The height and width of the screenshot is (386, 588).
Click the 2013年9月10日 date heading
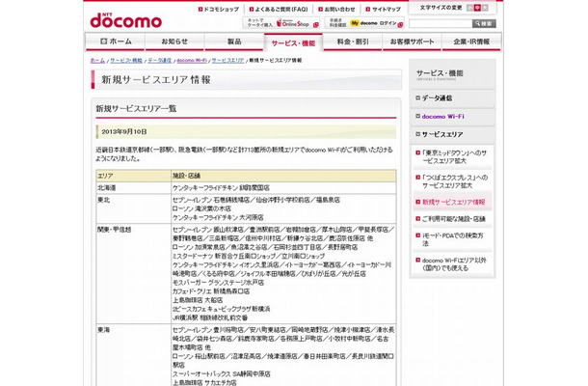[x=124, y=132]
